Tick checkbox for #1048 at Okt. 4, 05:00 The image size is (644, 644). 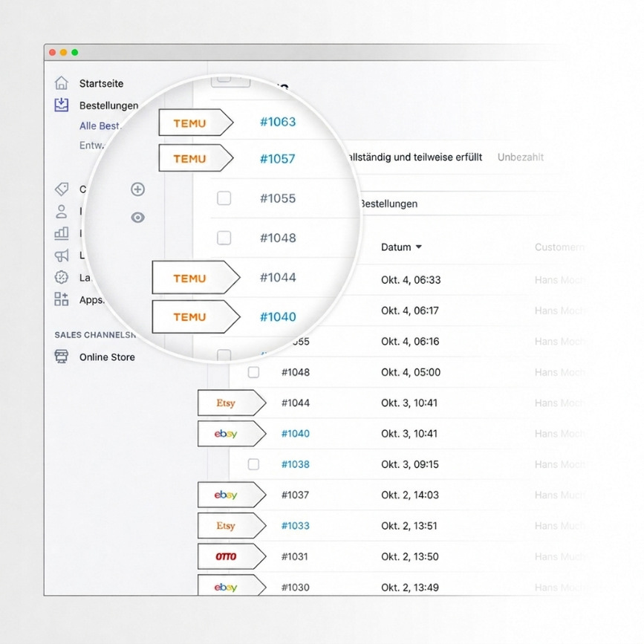point(253,372)
